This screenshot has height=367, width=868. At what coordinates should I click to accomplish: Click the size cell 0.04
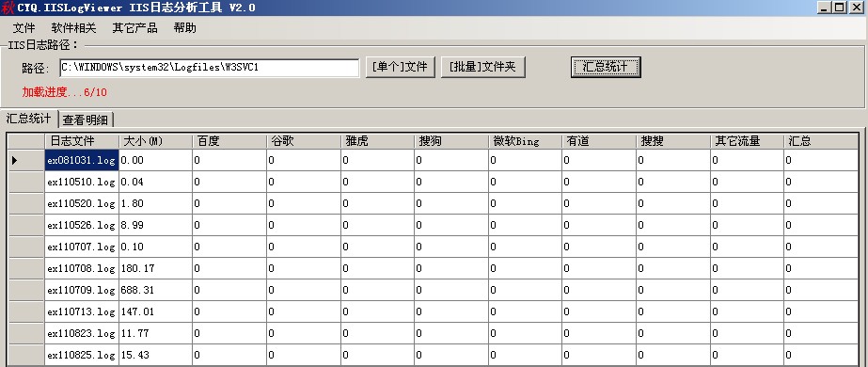point(155,182)
